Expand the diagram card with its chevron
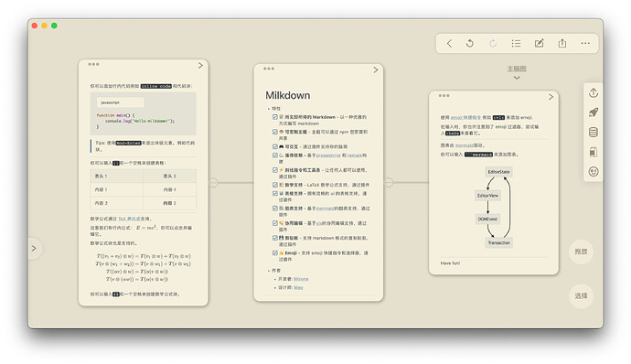The image size is (631, 364). tap(551, 97)
